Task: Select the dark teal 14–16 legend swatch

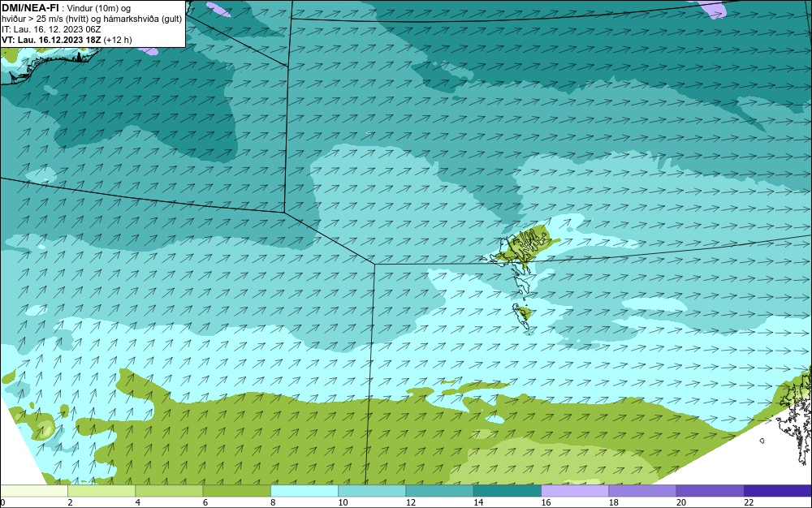Action: (508, 490)
